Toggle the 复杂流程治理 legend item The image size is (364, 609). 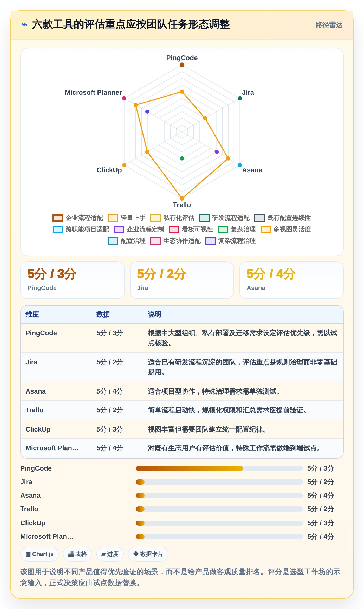231,241
